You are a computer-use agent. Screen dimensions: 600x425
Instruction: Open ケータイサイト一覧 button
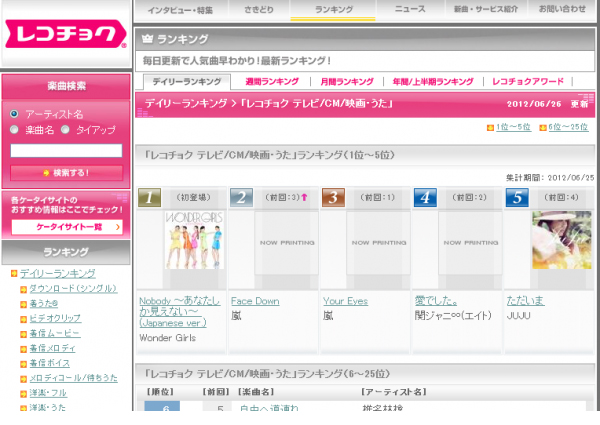point(67,227)
